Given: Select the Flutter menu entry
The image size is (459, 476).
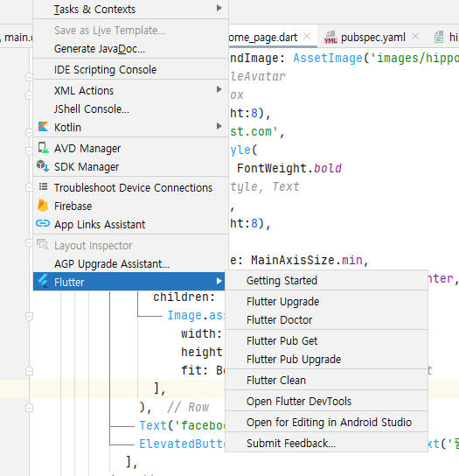Looking at the screenshot, I should 129,282.
